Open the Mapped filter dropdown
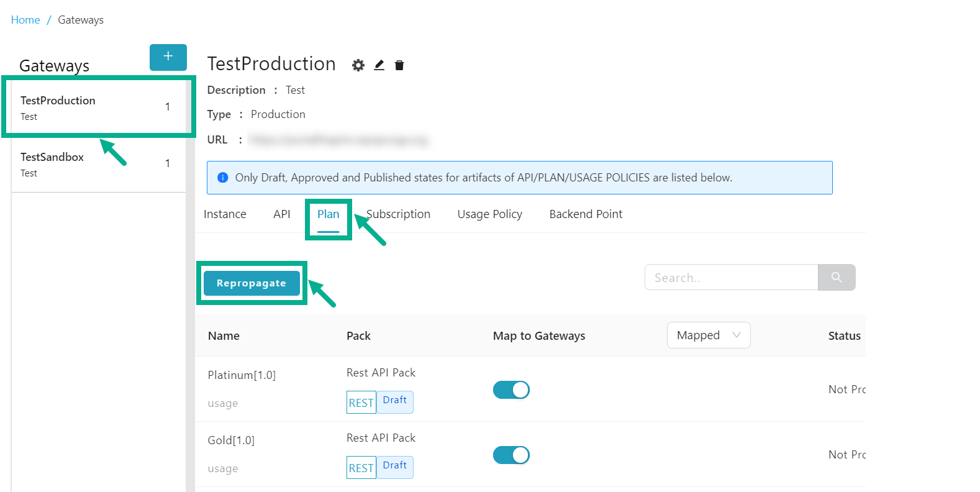This screenshot has width=980, height=492. point(708,335)
